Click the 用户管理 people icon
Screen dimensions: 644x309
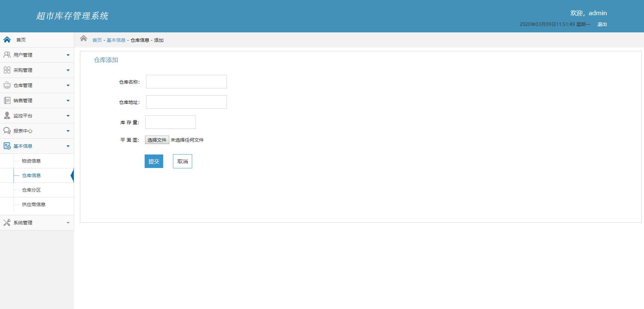[x=7, y=55]
